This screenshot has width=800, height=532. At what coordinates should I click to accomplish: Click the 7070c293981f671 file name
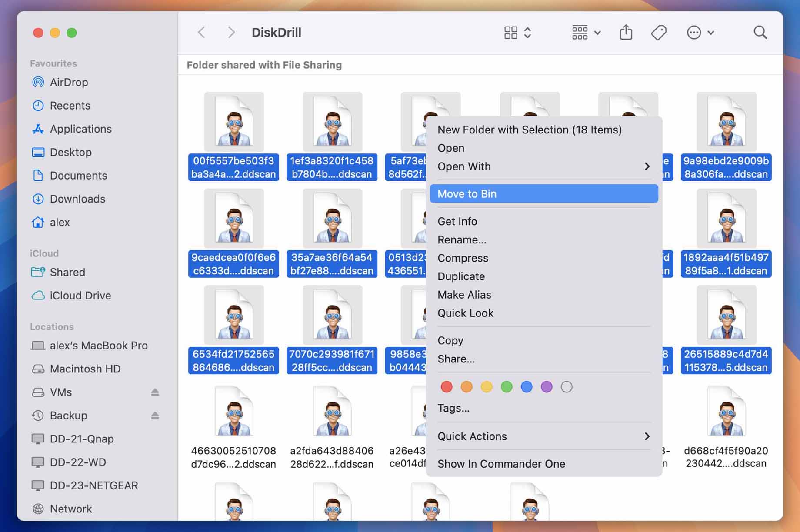tap(332, 361)
